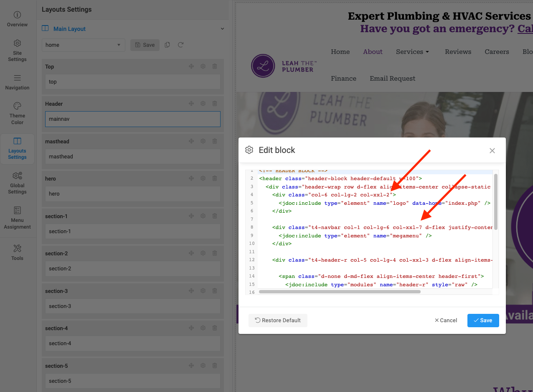Open settings gear for hero block
Image resolution: width=533 pixels, height=392 pixels.
pos(203,178)
